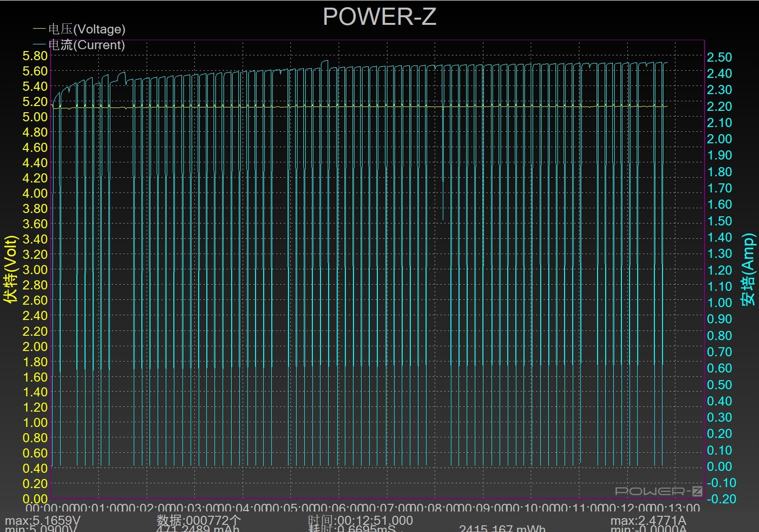
Task: Click the 数据:000772个 data count readout
Action: point(199,520)
